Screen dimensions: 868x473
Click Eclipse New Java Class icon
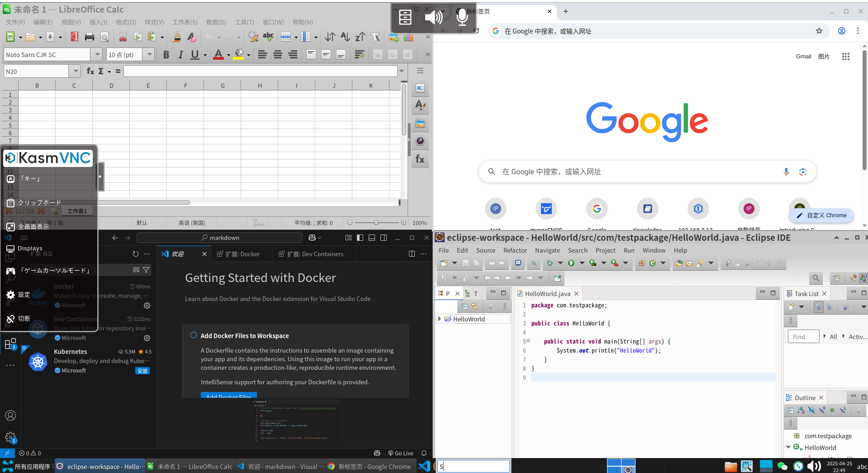pyautogui.click(x=653, y=263)
